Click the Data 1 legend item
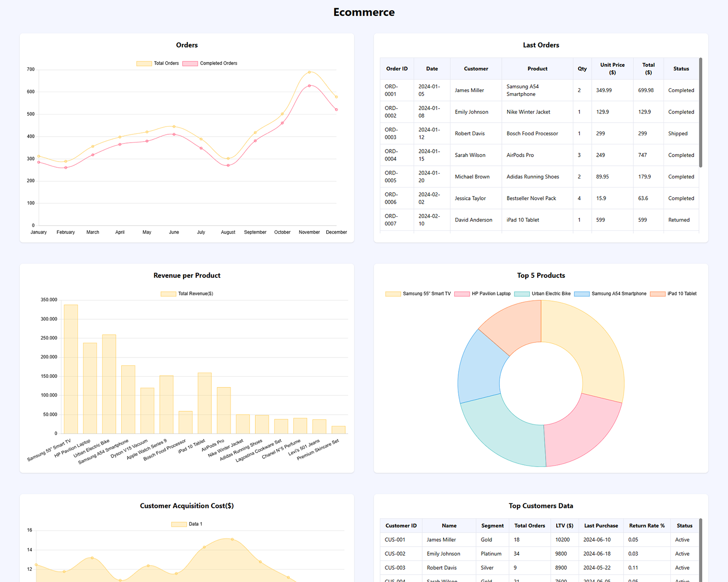Image resolution: width=728 pixels, height=582 pixels. 187,524
